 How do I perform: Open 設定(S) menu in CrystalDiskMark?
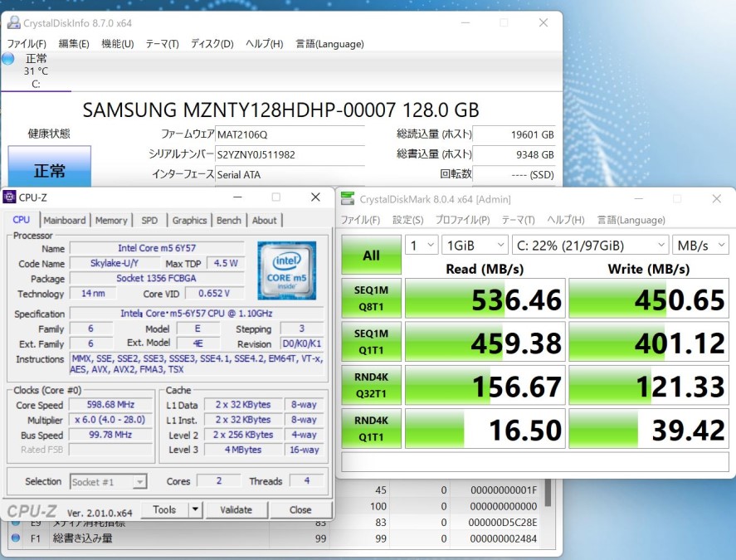[407, 220]
